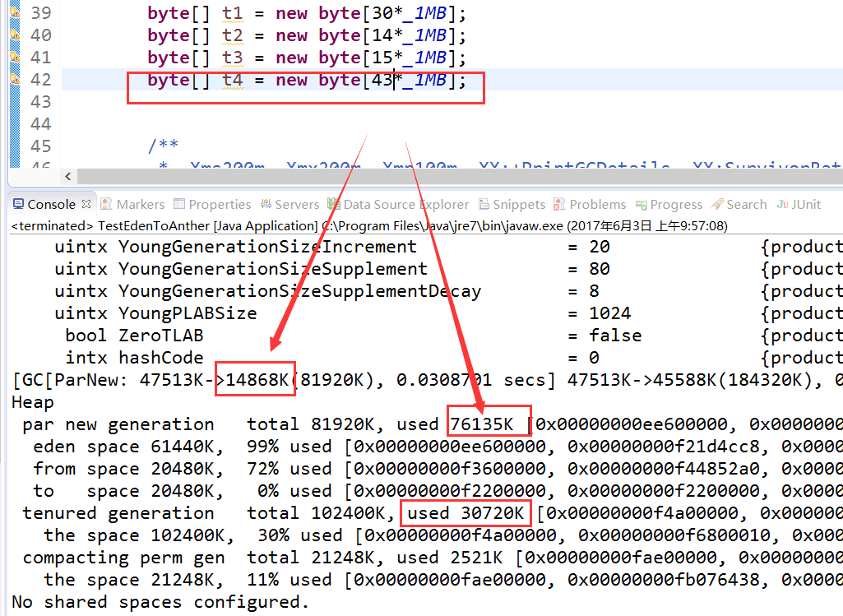The width and height of the screenshot is (843, 616).
Task: Place cursor in the t4 byte array line
Action: (x=307, y=80)
